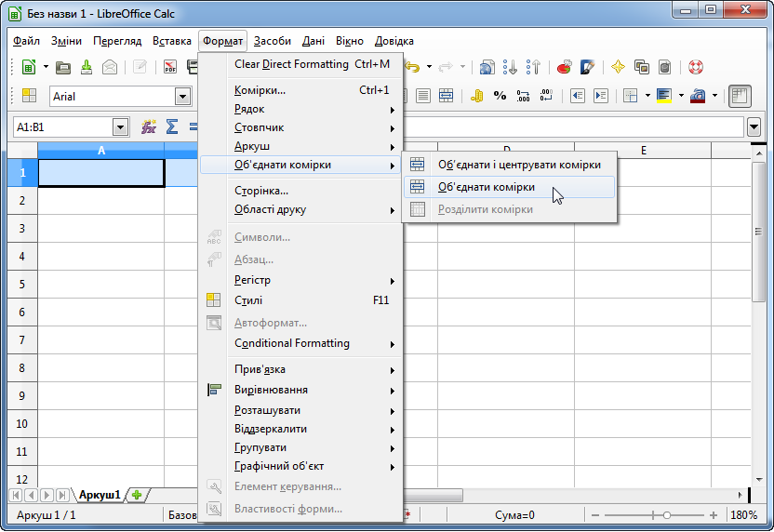This screenshot has width=774, height=532.
Task: Switch to the Аркуш1 sheet tab
Action: coord(100,495)
